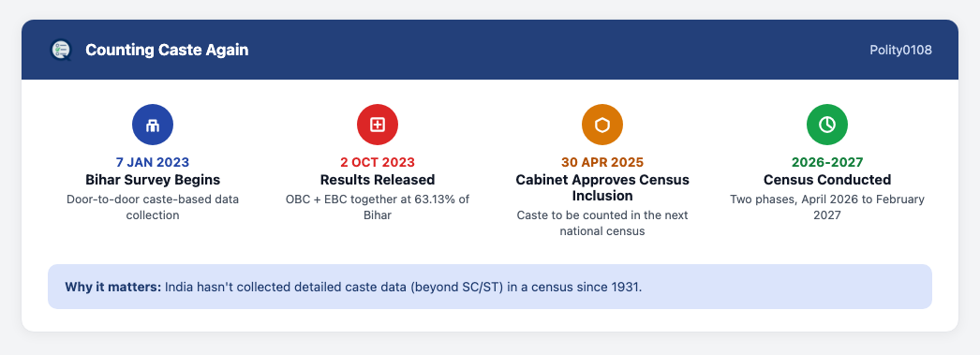Viewport: 980px width, 355px height.
Task: Click the Counting Caste Again title
Action: click(x=167, y=50)
